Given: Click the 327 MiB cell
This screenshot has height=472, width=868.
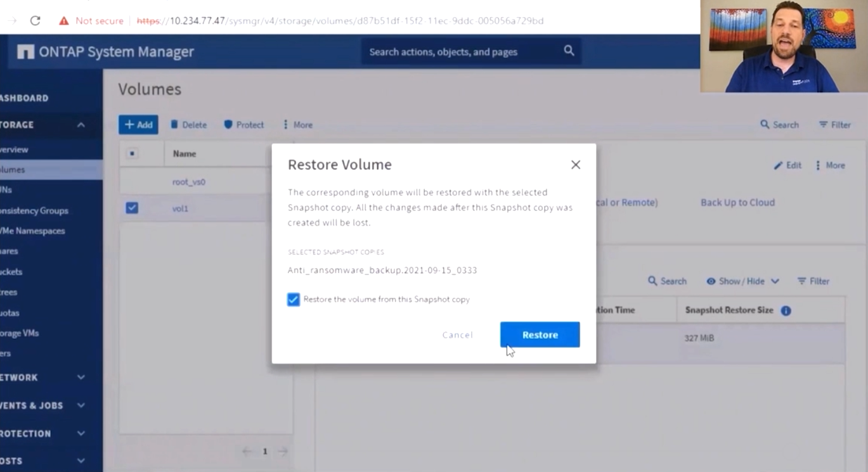Looking at the screenshot, I should click(x=699, y=338).
